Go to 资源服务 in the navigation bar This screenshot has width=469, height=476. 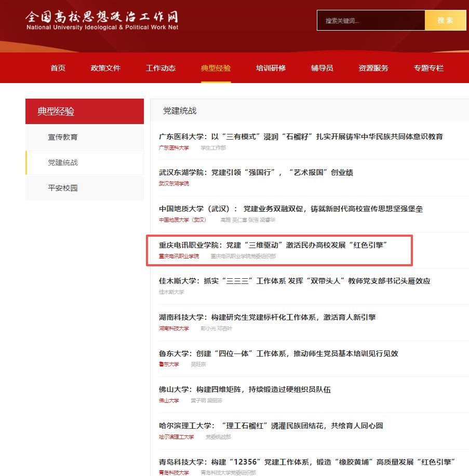pos(373,68)
